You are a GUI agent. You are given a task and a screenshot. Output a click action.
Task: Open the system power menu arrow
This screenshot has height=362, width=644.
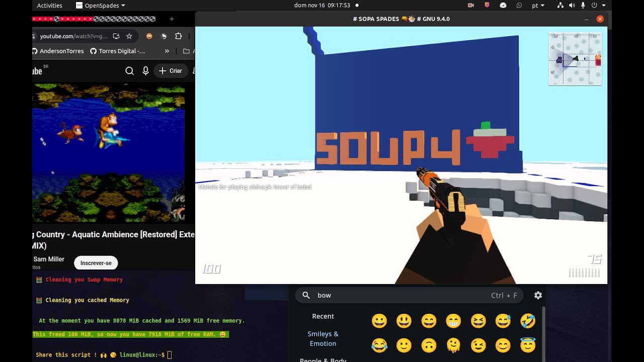[604, 6]
